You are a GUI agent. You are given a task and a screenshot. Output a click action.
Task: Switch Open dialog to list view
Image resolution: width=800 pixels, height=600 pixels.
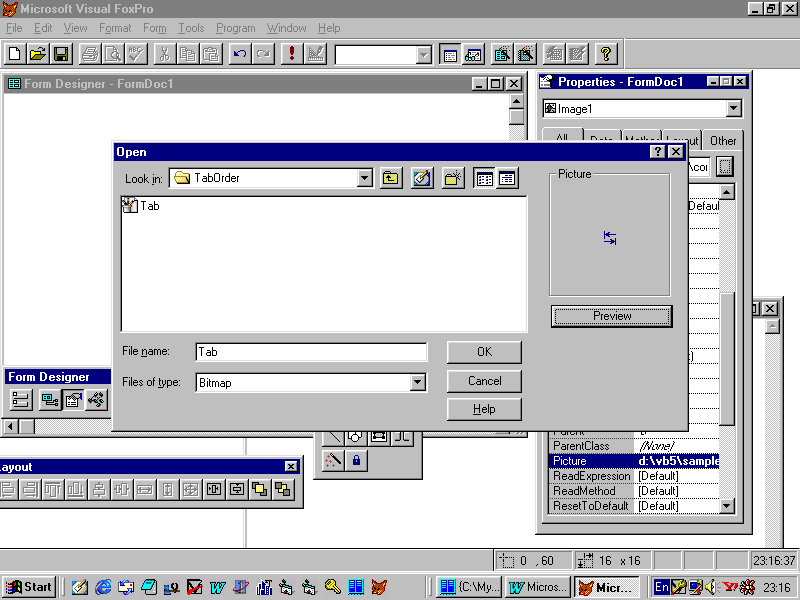point(484,178)
